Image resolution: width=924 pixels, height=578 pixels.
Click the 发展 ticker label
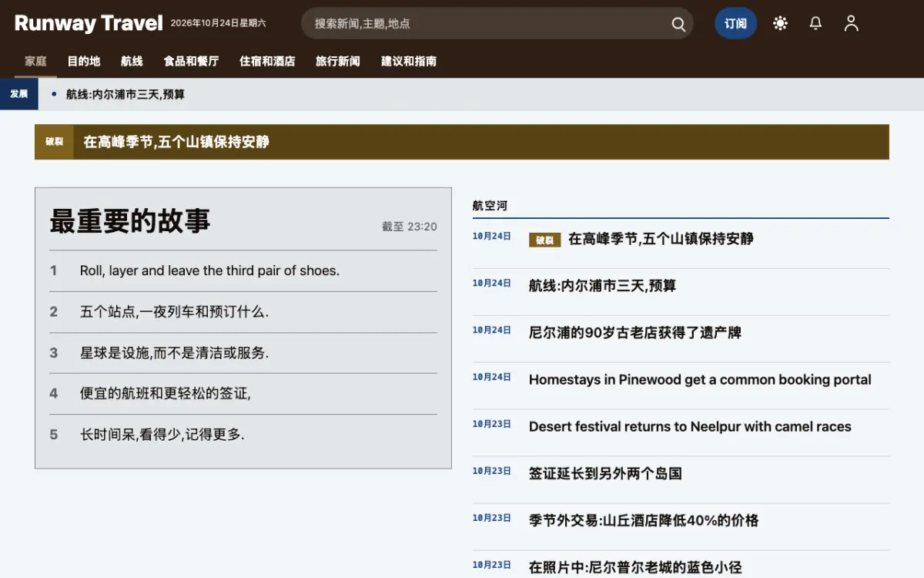[19, 94]
